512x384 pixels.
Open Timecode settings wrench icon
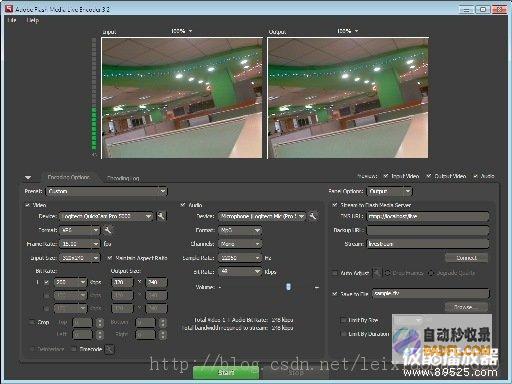(109, 349)
